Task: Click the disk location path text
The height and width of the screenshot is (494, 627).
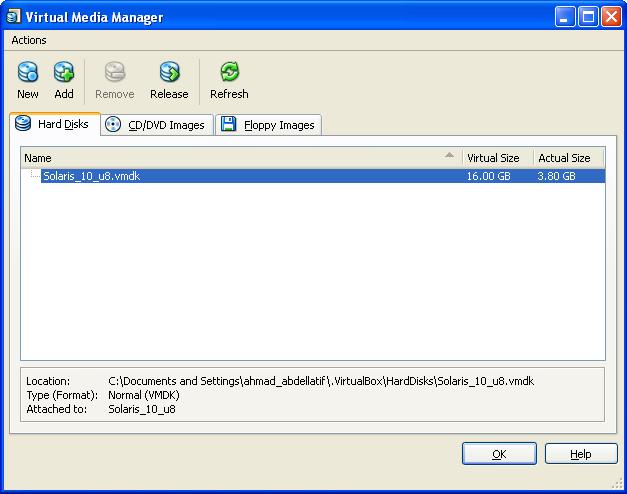Action: [x=321, y=381]
